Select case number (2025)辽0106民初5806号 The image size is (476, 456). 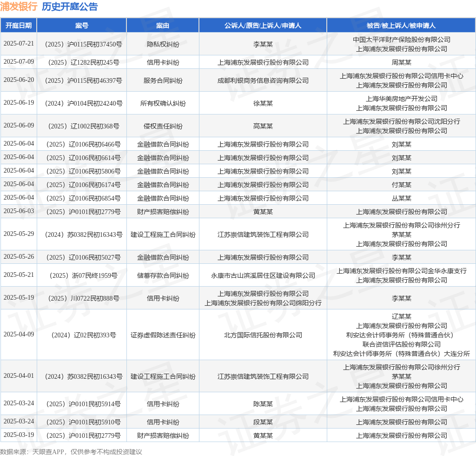84,171
